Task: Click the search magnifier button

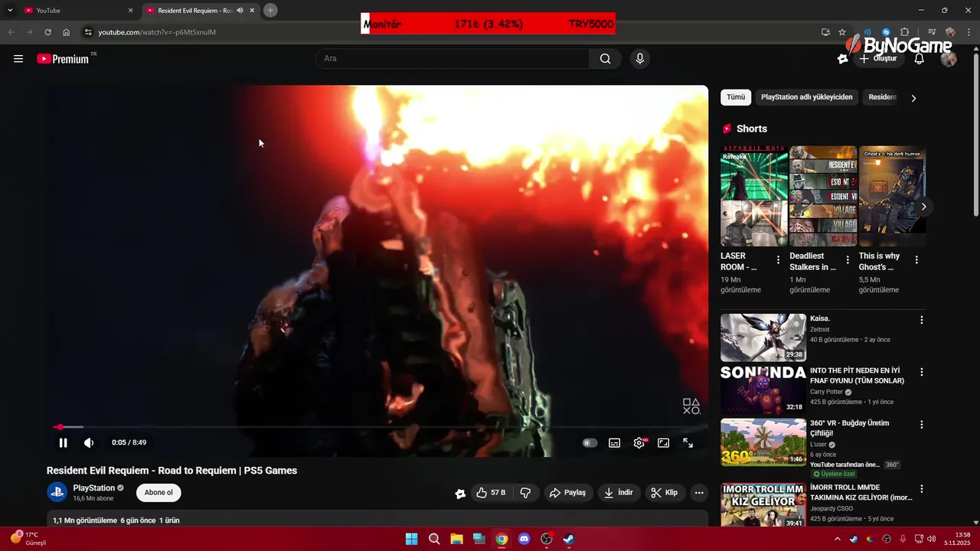Action: coord(605,59)
